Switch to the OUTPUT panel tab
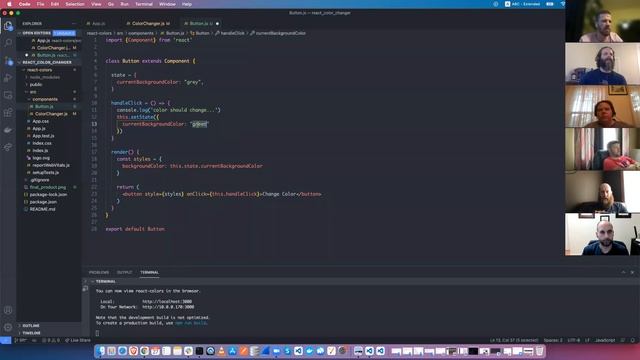The width and height of the screenshot is (640, 360). 124,272
